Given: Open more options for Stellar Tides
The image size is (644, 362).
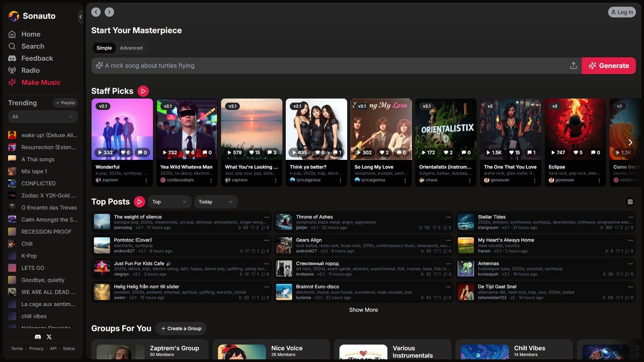Looking at the screenshot, I should click(x=630, y=217).
